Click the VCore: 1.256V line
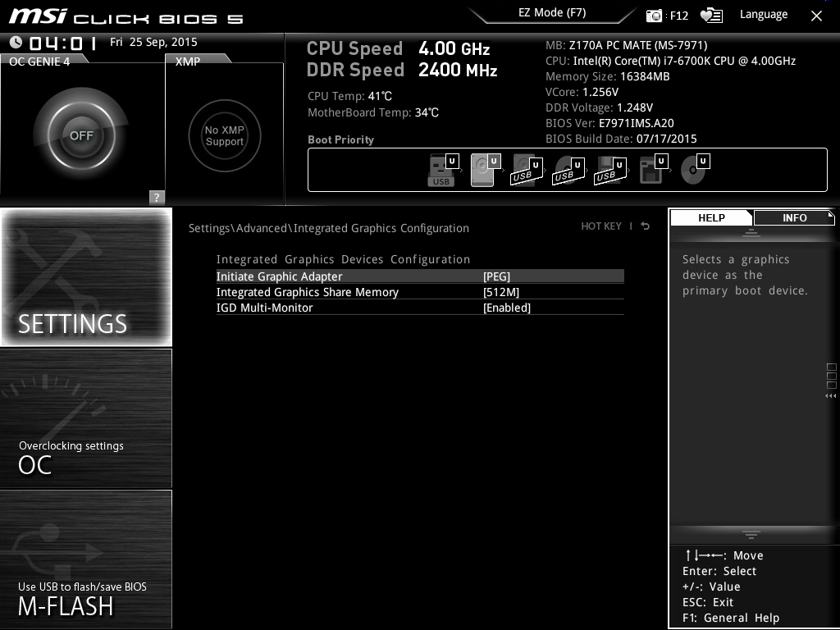 coord(582,92)
